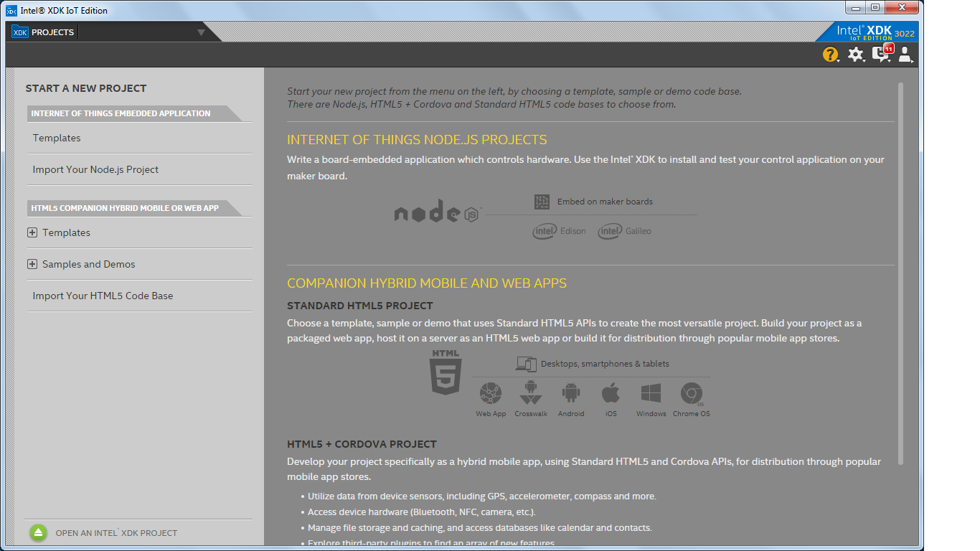This screenshot has width=980, height=551.
Task: Click Companion Hybrid Mobile and Web Apps heading
Action: pyautogui.click(x=427, y=283)
